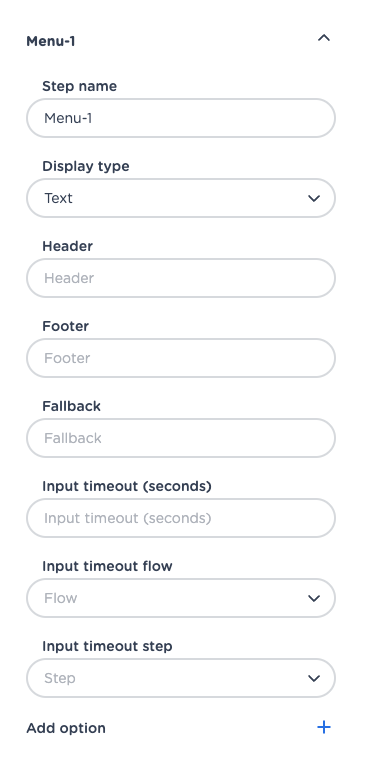Viewport: 368px width, 766px height.
Task: Collapse the Menu-1 section with the chevron
Action: coord(324,38)
